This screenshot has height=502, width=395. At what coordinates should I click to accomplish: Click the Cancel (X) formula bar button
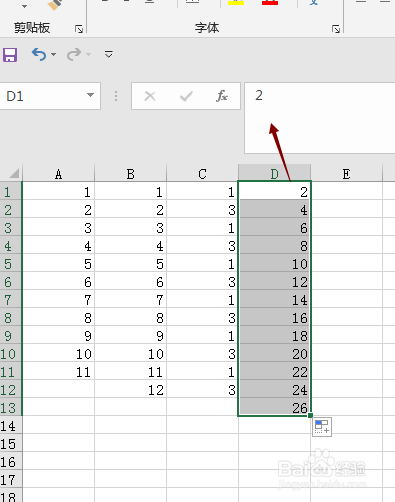tap(150, 96)
